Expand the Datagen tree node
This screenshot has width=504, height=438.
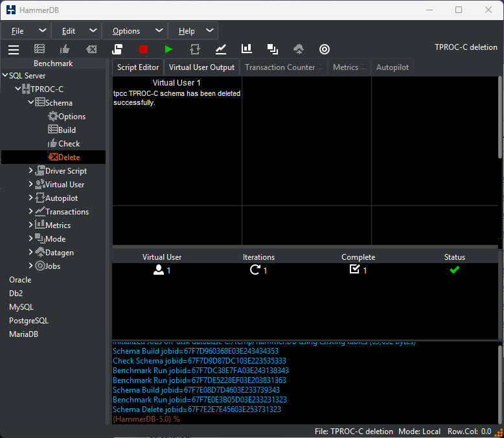31,252
